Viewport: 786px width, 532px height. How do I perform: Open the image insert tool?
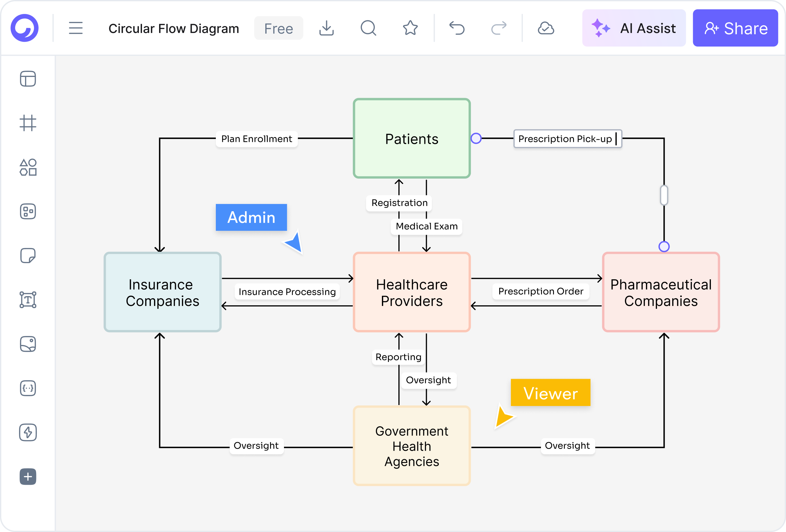28,344
